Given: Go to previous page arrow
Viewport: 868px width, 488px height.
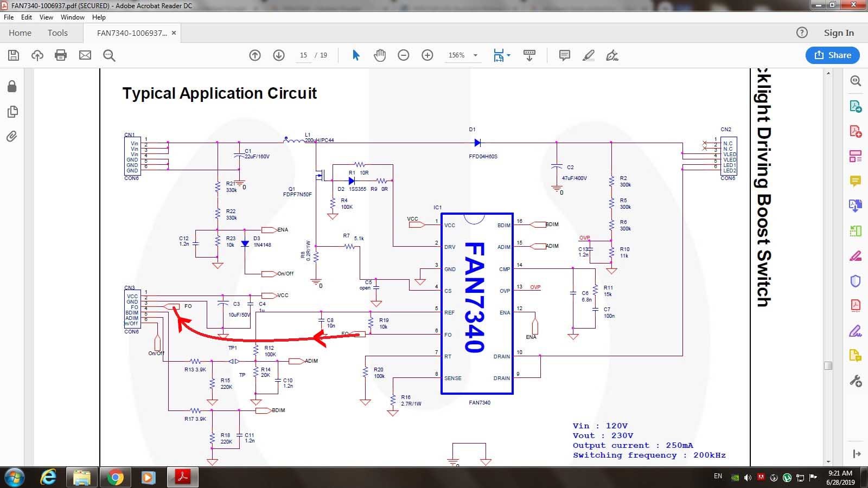Looking at the screenshot, I should point(255,55).
